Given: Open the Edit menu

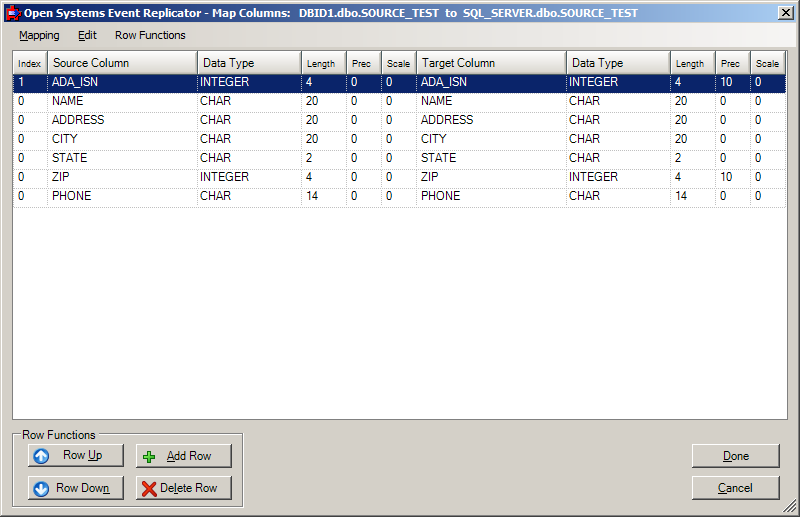Looking at the screenshot, I should [87, 35].
